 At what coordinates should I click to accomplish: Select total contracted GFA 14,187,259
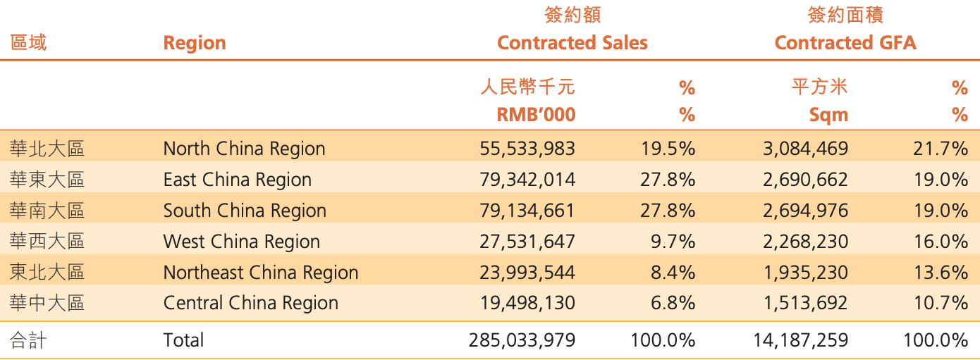pyautogui.click(x=800, y=341)
